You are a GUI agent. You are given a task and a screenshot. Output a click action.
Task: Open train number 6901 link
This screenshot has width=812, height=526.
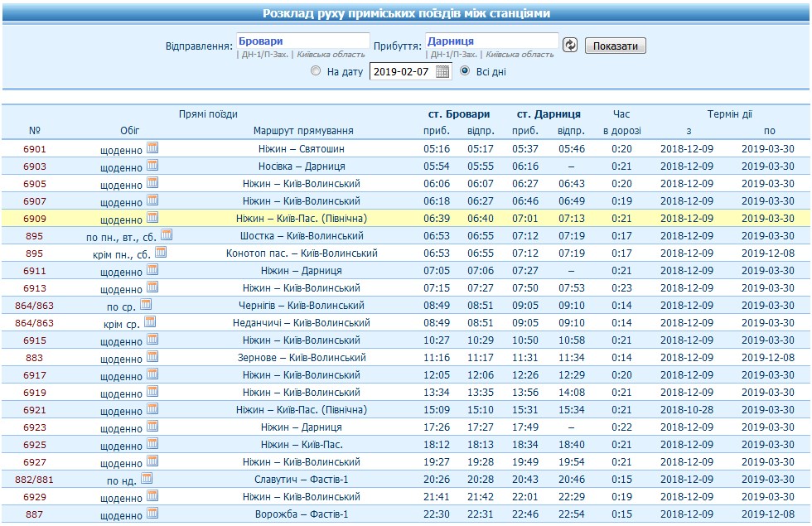click(34, 149)
